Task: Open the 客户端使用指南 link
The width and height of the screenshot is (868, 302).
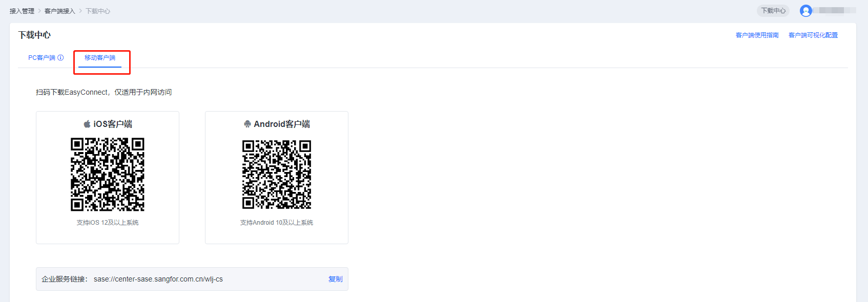Action: coord(757,35)
